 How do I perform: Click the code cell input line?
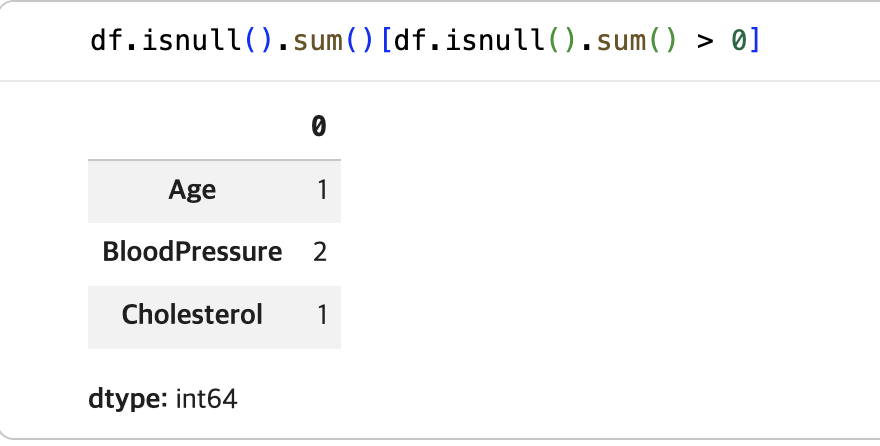pyautogui.click(x=425, y=41)
